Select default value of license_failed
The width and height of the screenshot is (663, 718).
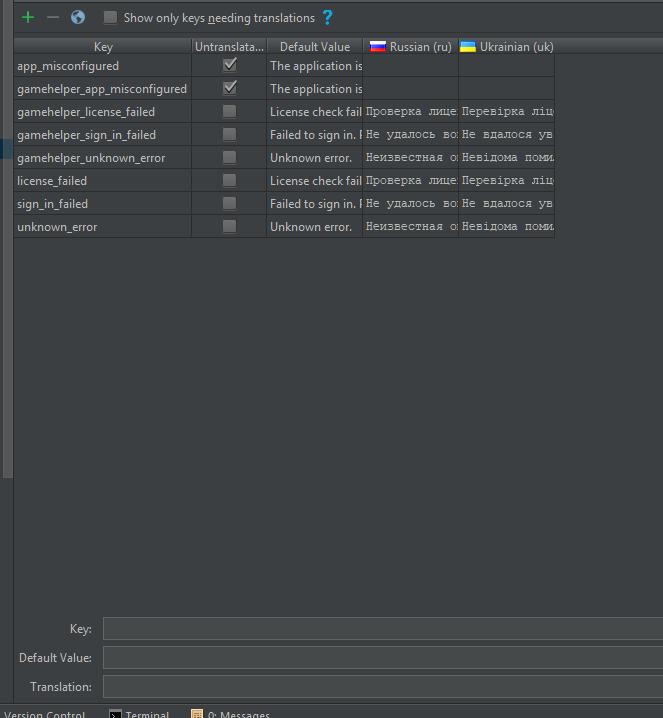point(315,180)
